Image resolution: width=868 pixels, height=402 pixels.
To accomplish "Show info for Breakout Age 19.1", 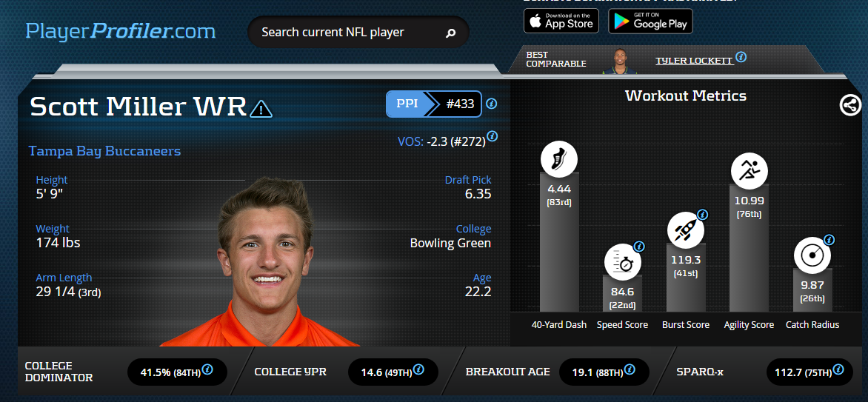I will tap(630, 369).
